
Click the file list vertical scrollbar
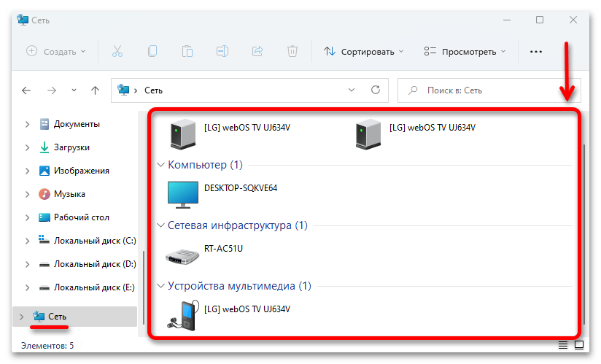[x=583, y=234]
